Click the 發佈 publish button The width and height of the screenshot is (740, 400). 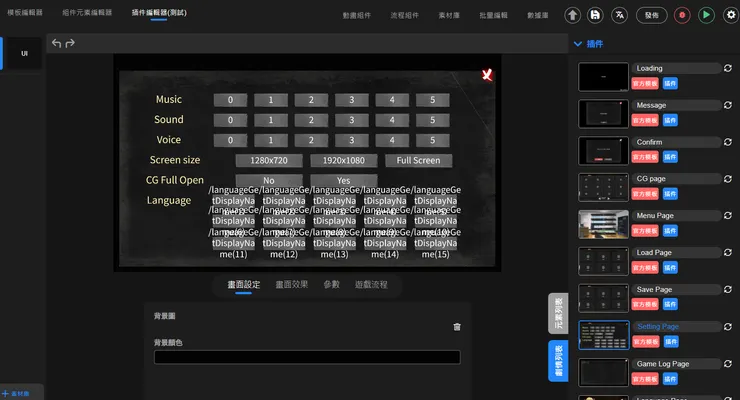click(x=652, y=15)
